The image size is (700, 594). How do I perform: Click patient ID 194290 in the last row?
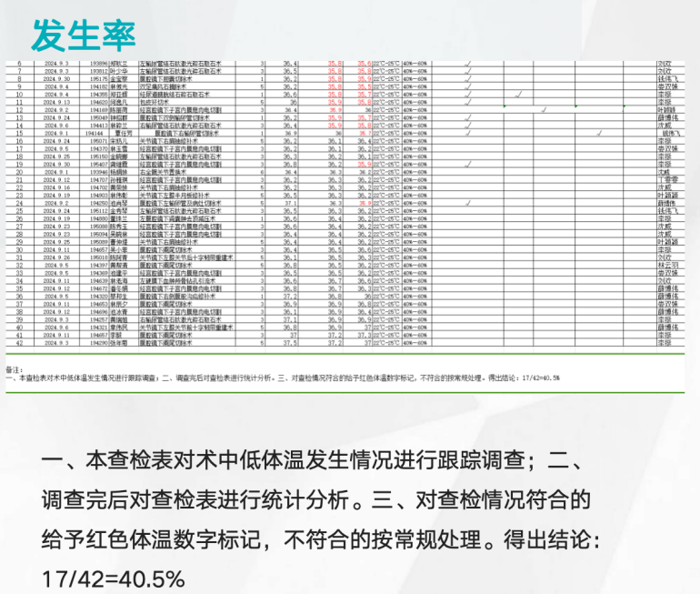(x=99, y=343)
